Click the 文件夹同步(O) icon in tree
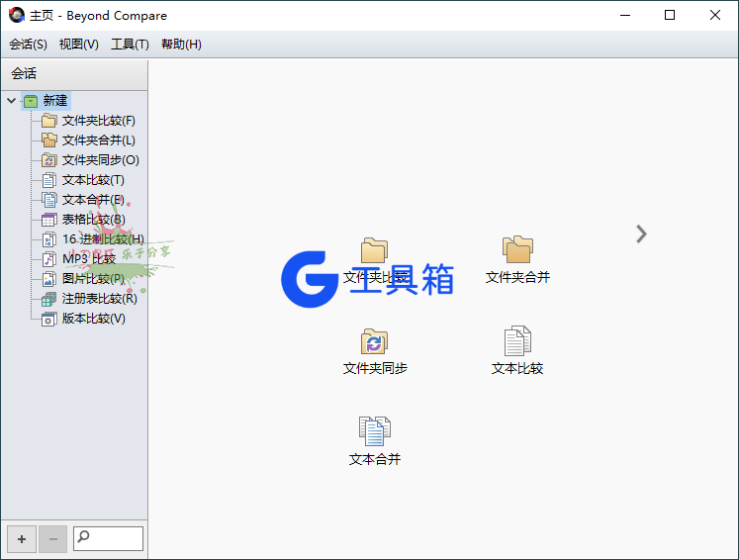The image size is (739, 560). (49, 160)
